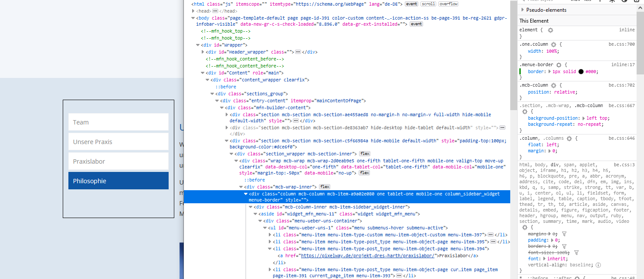
Task: Collapse the menu-item-394 li node
Action: (x=270, y=249)
